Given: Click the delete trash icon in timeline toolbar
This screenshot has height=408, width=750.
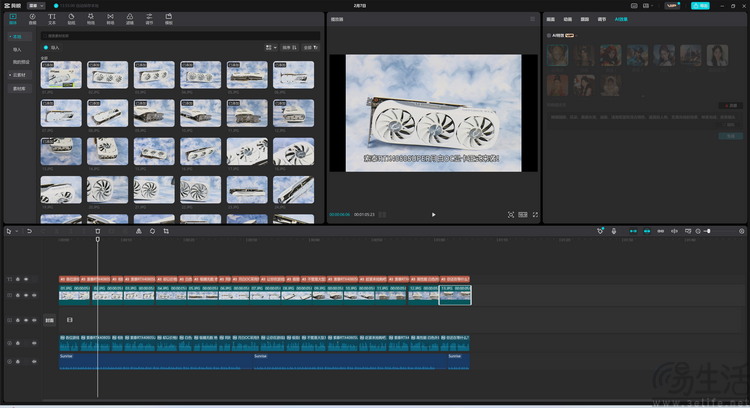Looking at the screenshot, I should (98, 231).
